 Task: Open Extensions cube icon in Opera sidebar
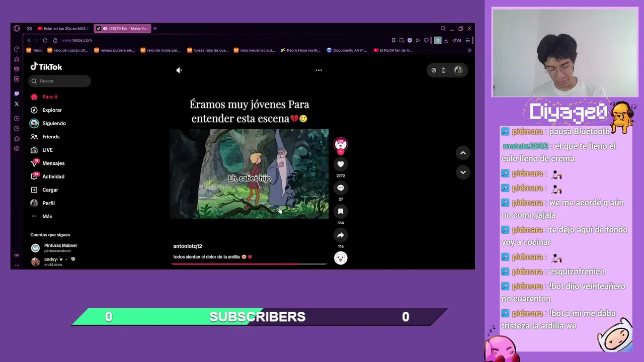point(17,139)
